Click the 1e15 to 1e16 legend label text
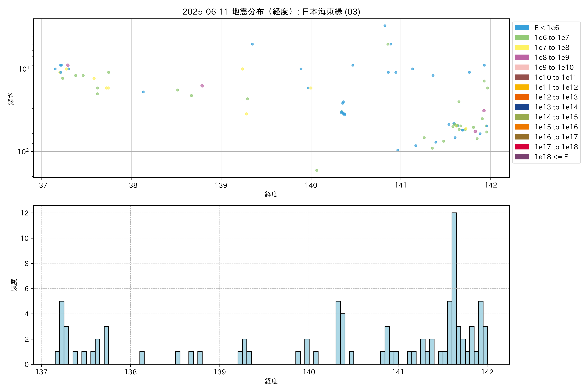The width and height of the screenshot is (588, 392). 556,127
